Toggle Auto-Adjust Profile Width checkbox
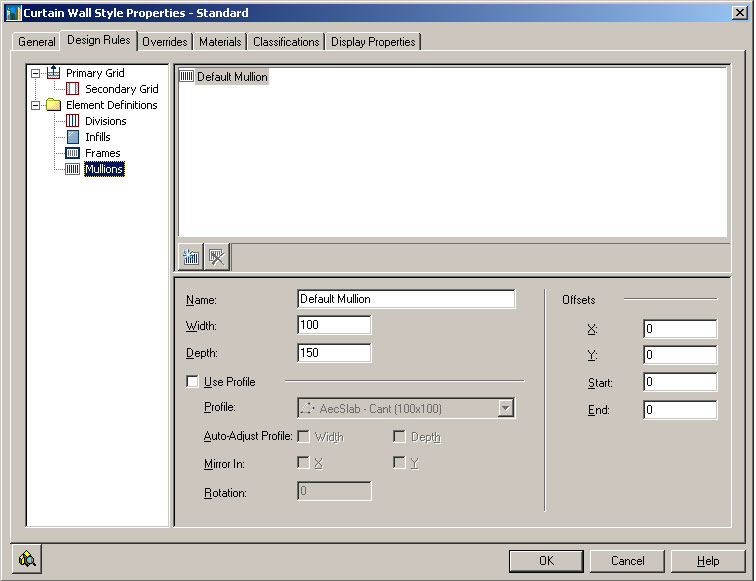 click(303, 436)
